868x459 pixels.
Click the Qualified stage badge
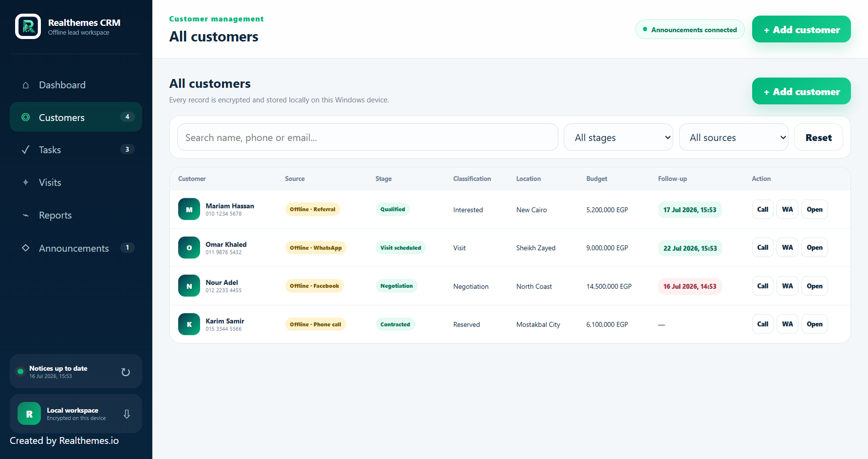(392, 210)
